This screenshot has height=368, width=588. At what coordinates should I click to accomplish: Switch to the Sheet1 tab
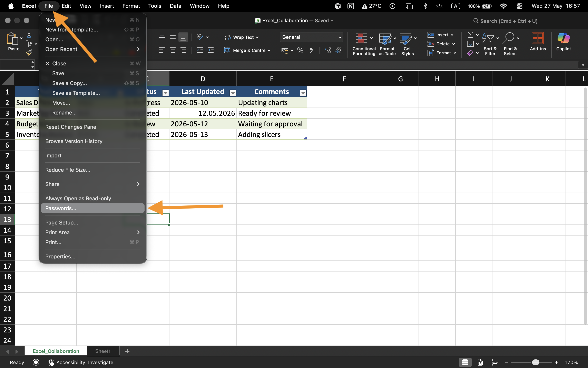tap(103, 351)
